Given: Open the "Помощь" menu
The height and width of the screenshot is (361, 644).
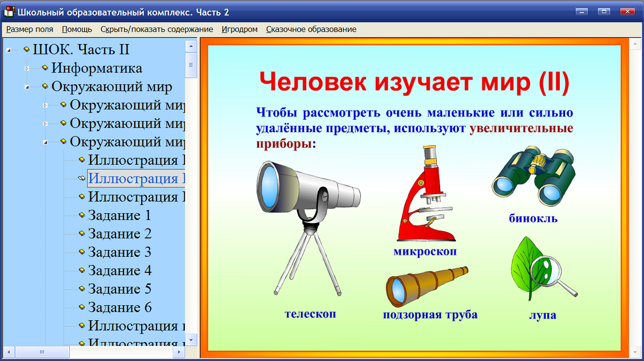Looking at the screenshot, I should tap(77, 30).
